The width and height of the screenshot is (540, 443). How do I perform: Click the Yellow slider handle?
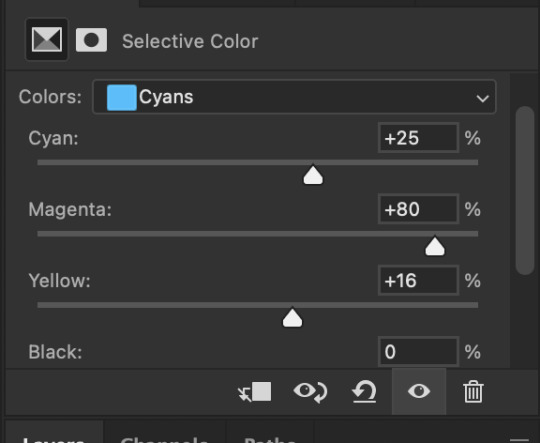coord(292,317)
